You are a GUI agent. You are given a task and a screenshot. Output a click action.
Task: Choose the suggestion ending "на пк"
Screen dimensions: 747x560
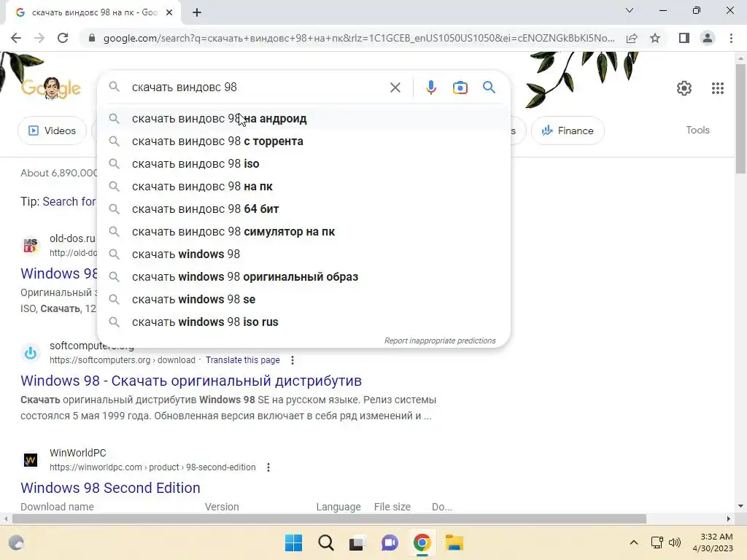[303, 187]
